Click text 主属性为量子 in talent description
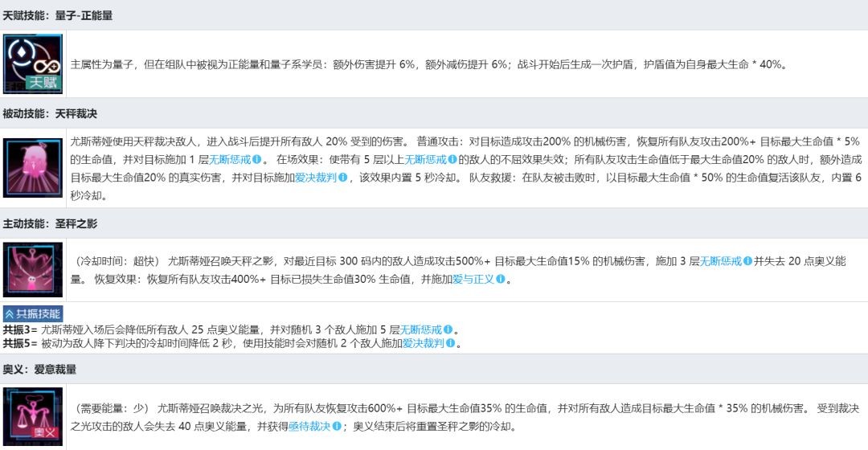 click(x=102, y=64)
